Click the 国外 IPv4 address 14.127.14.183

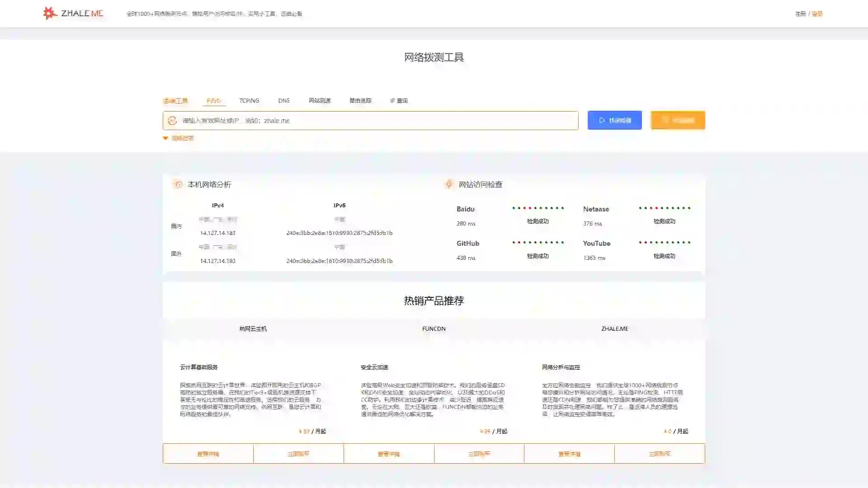tap(218, 261)
